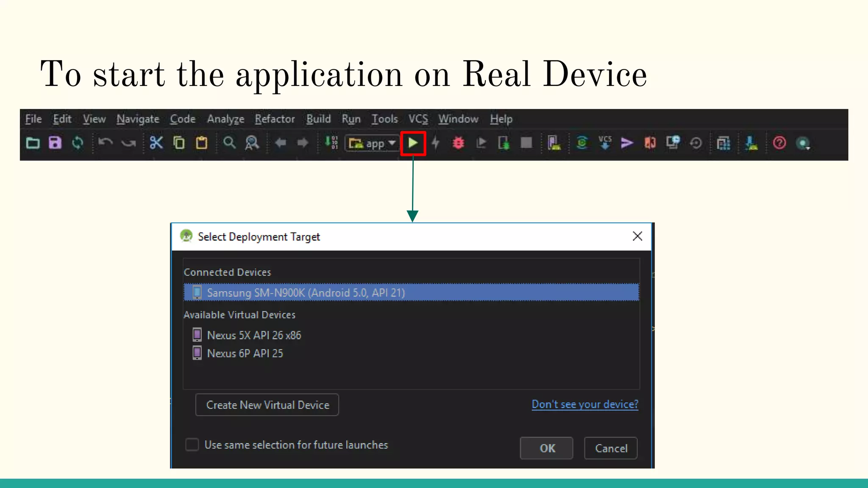The height and width of the screenshot is (488, 868).
Task: Open the Don't see your device link
Action: [x=585, y=405]
